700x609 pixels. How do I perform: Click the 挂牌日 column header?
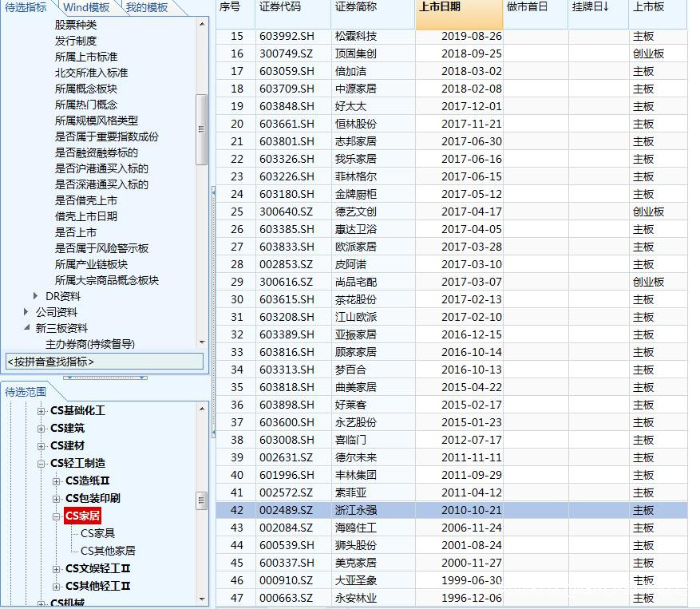click(599, 14)
